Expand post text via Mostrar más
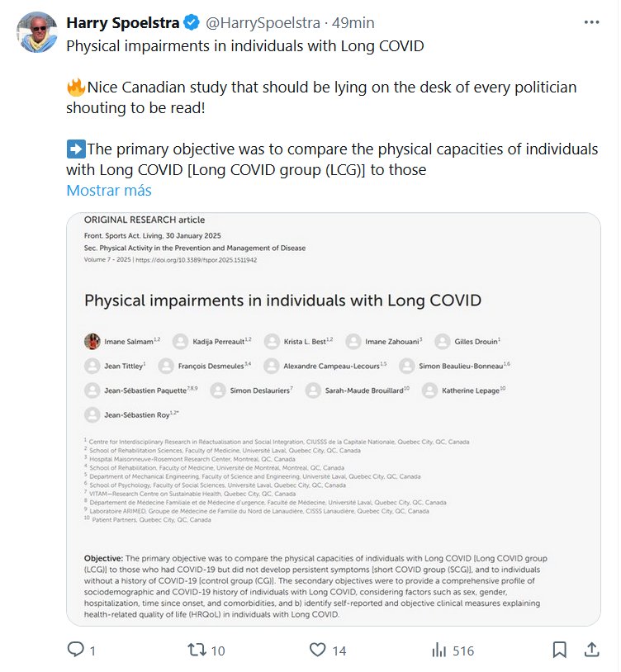 coord(108,191)
